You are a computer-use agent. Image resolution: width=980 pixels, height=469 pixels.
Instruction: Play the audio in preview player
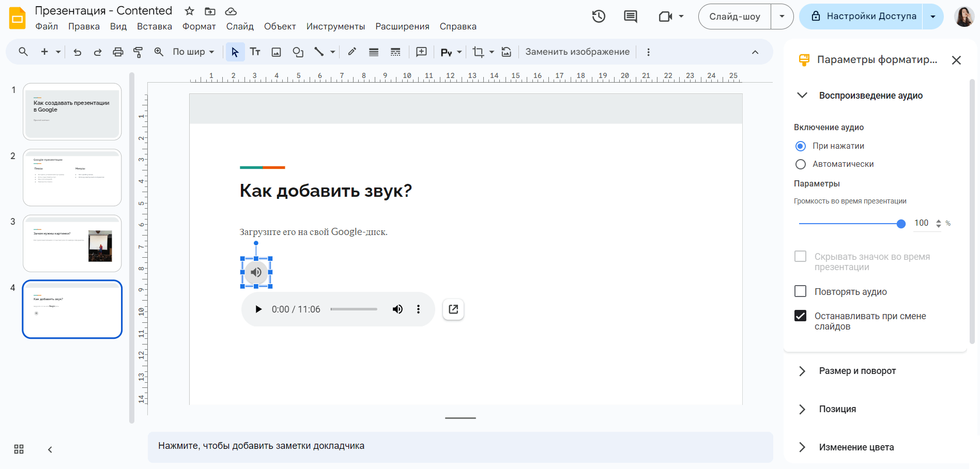(258, 309)
